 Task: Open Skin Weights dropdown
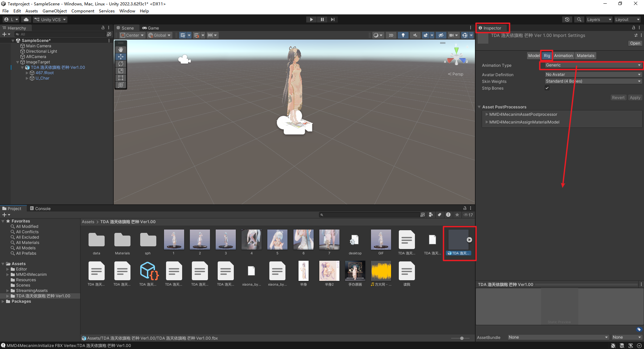click(x=593, y=81)
